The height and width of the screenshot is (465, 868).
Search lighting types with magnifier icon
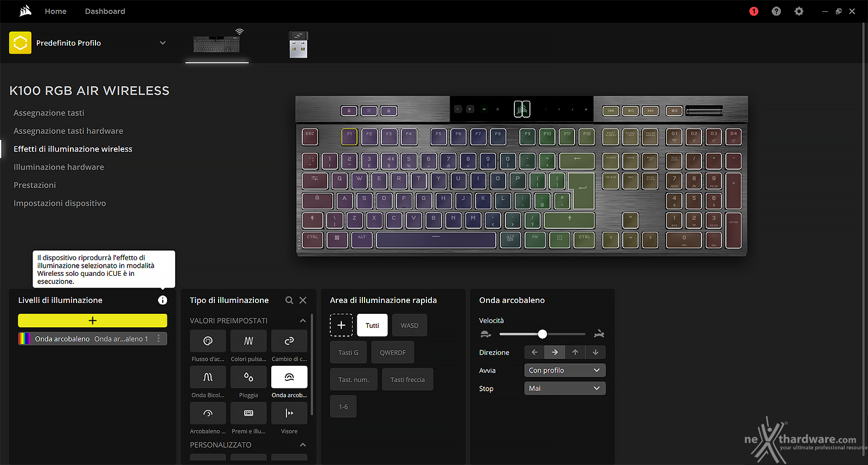click(x=289, y=300)
